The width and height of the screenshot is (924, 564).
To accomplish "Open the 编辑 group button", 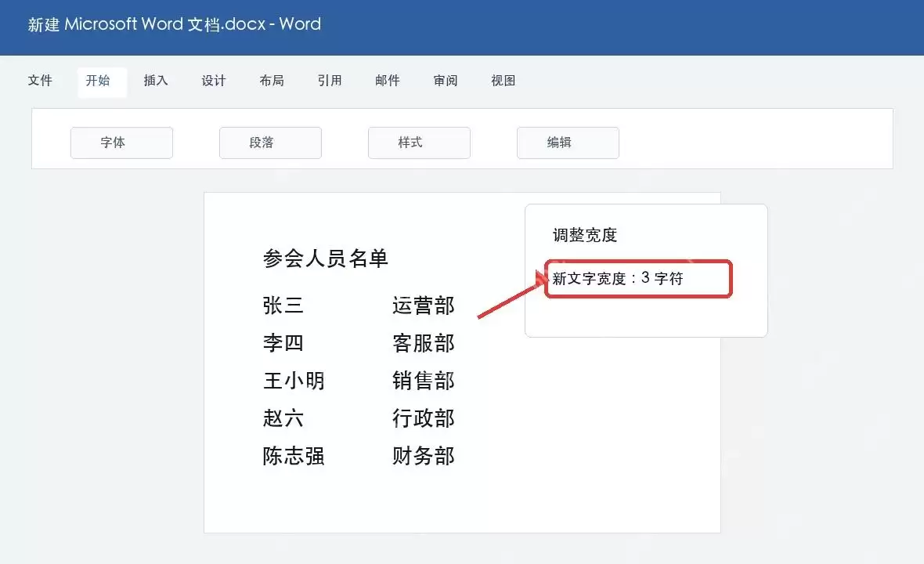I will (x=568, y=143).
